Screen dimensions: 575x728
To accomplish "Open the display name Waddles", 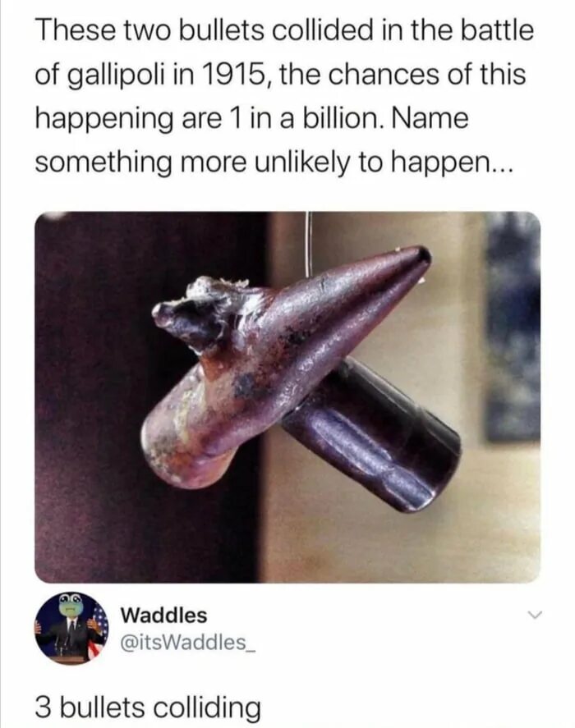I will click(x=163, y=616).
